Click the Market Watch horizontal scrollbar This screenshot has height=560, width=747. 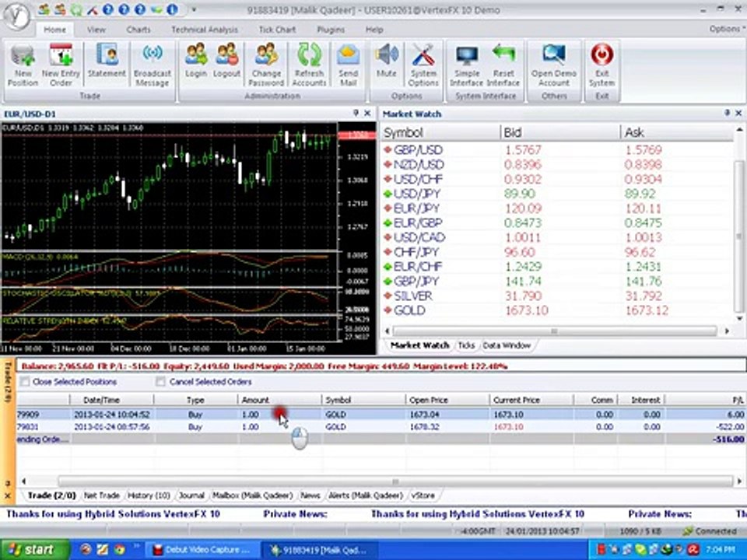click(555, 331)
